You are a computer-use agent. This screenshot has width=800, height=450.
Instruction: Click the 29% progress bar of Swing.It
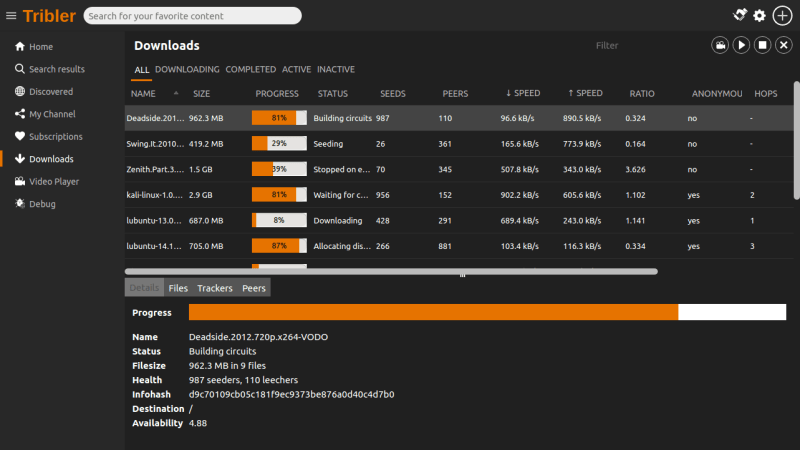279,143
